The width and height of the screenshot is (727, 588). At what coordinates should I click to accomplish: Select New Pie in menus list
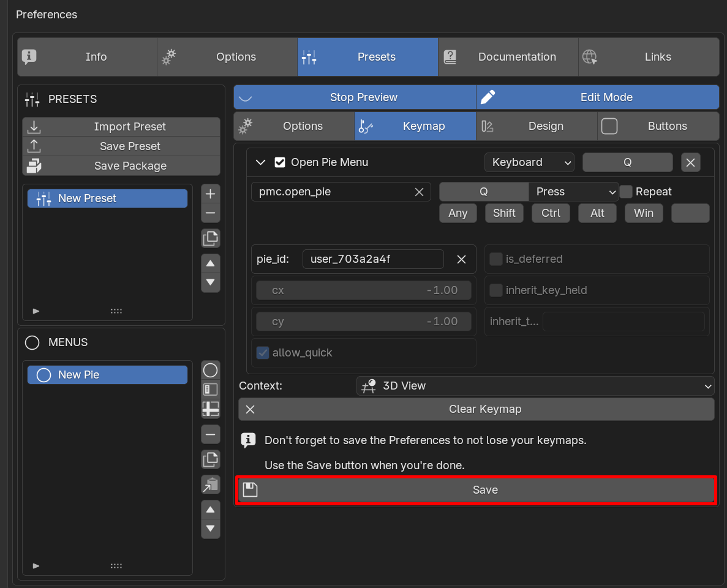point(108,375)
